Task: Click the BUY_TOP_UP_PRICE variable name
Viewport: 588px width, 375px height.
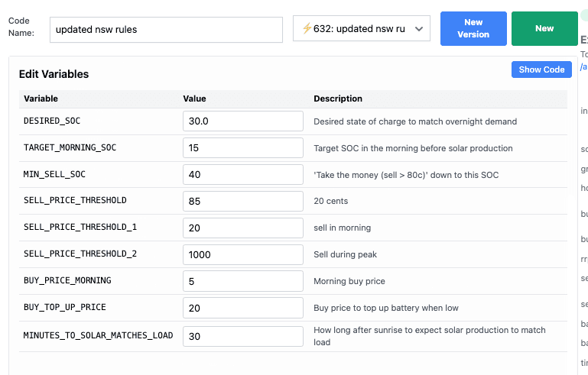Action: 65,307
